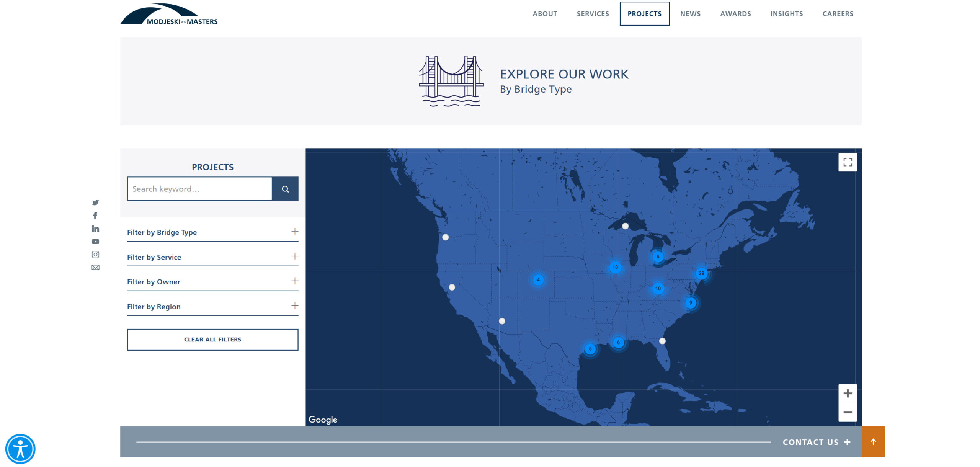Open the Instagram social link icon
This screenshot has width=980, height=467.
coord(95,255)
